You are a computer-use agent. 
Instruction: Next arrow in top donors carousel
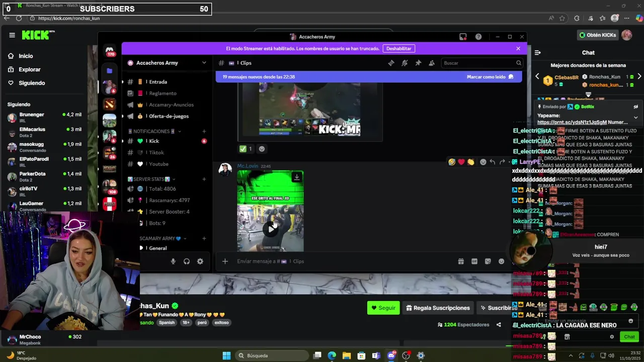click(639, 76)
